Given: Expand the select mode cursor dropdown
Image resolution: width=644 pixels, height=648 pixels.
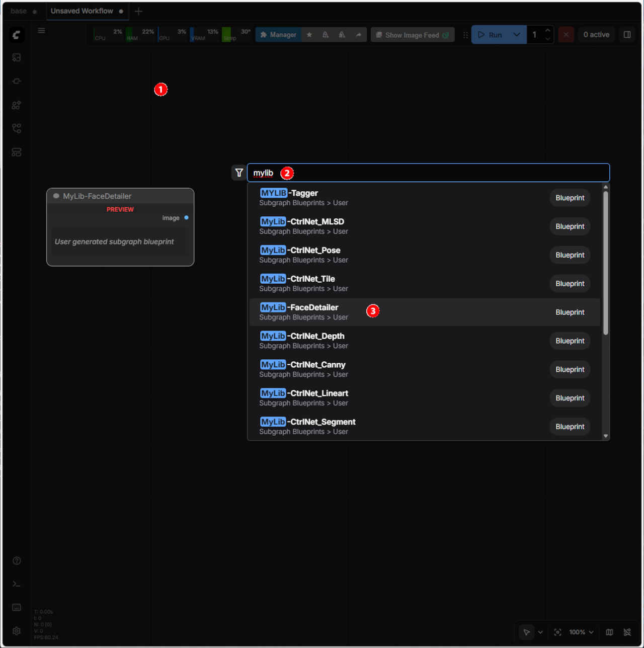Looking at the screenshot, I should pos(540,632).
